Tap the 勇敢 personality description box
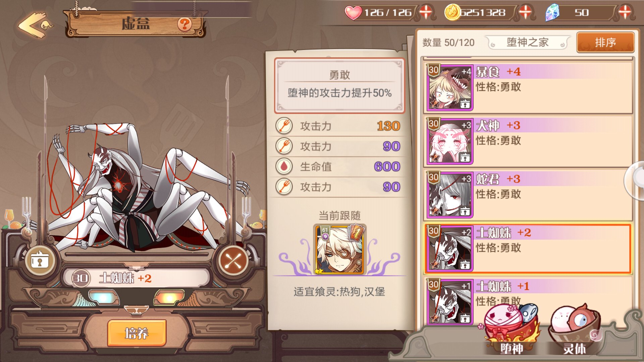The height and width of the screenshot is (362, 644). tap(339, 85)
